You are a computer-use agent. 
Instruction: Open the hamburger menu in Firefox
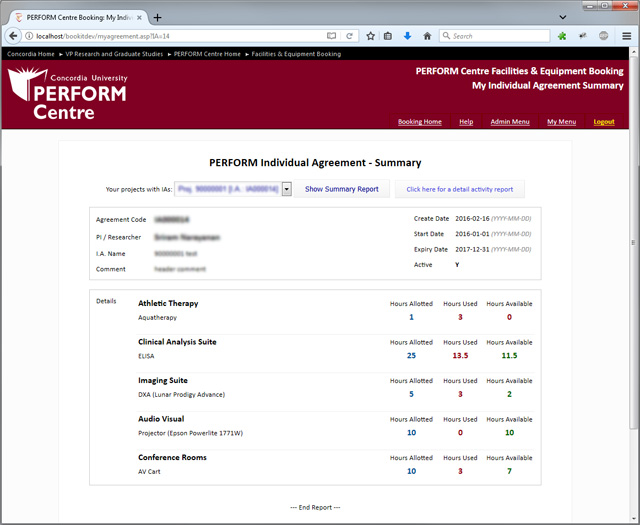click(626, 36)
